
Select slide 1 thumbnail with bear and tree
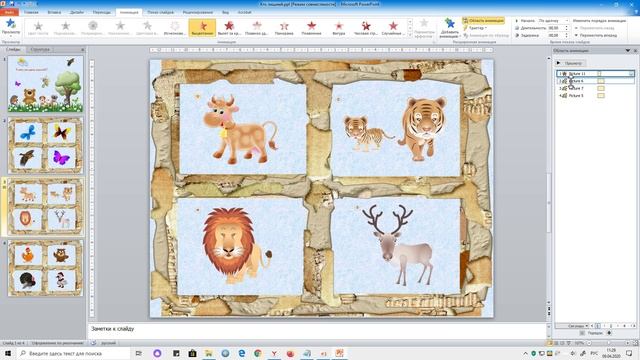point(45,84)
